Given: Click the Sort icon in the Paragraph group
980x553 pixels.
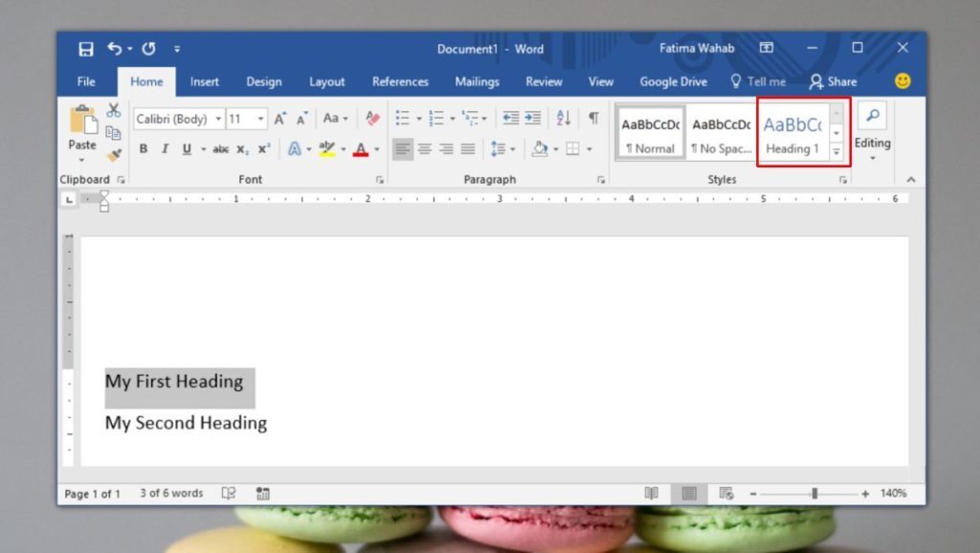Looking at the screenshot, I should point(564,118).
